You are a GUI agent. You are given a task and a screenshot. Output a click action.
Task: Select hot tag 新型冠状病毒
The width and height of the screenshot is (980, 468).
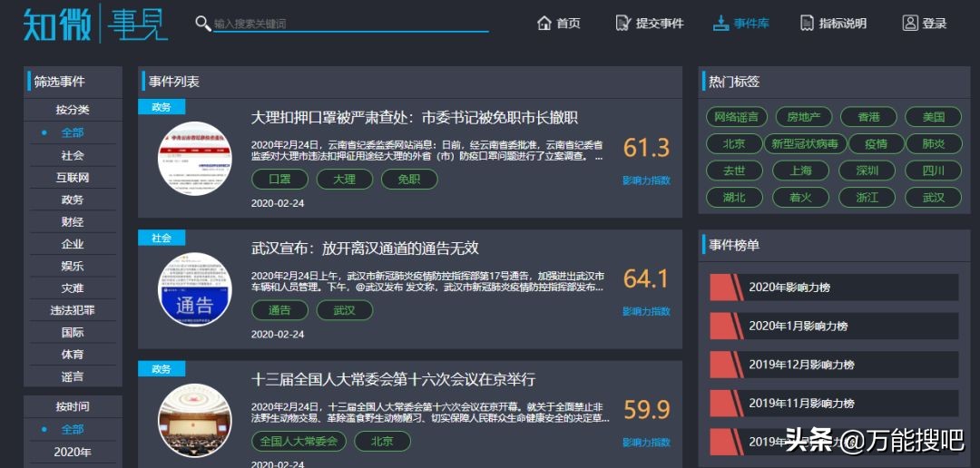click(805, 143)
